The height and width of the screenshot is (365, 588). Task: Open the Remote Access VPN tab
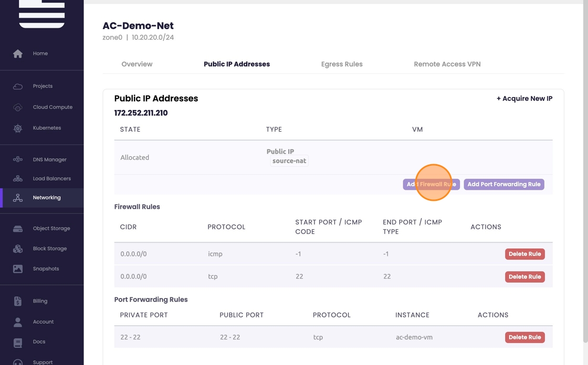point(447,64)
